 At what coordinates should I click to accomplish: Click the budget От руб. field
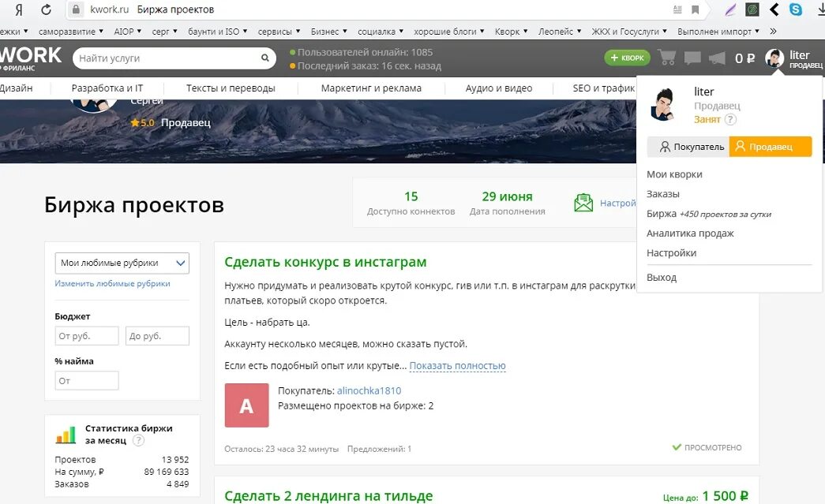[x=87, y=336]
